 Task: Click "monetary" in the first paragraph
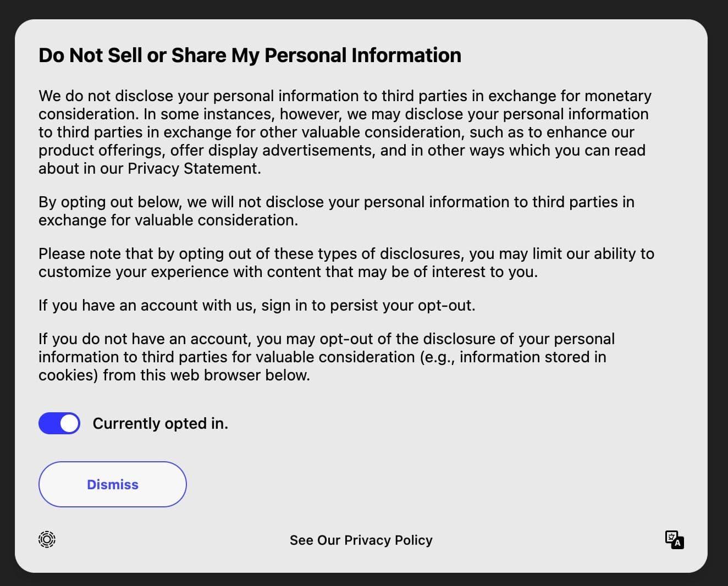pyautogui.click(x=617, y=96)
